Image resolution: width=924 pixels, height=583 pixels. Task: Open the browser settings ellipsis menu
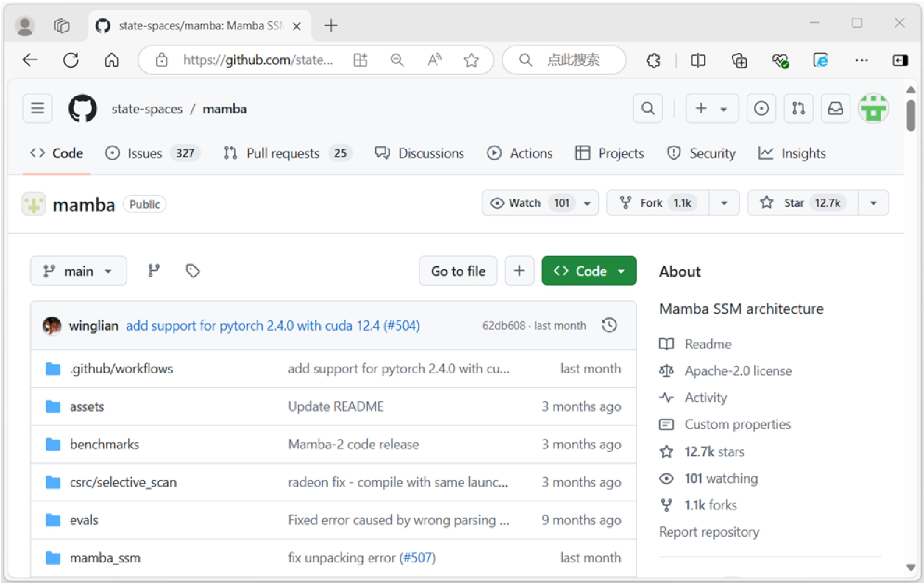coord(862,60)
